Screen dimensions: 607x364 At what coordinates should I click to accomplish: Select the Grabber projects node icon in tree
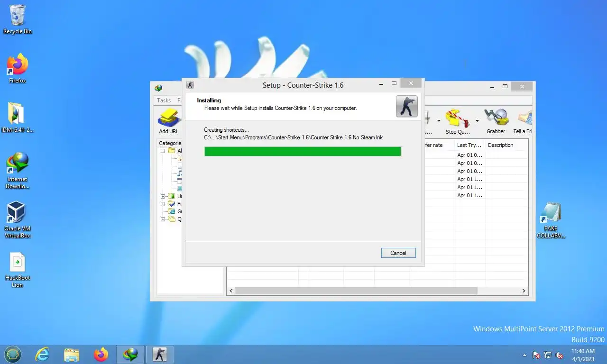pyautogui.click(x=172, y=211)
